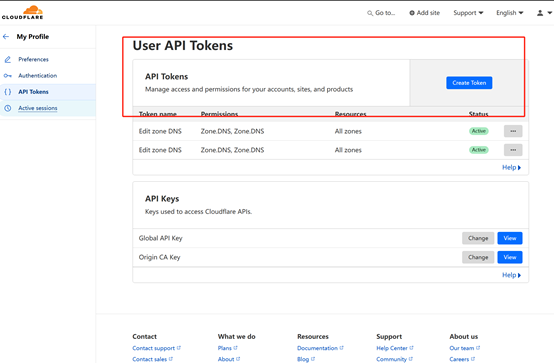The width and height of the screenshot is (554, 363).
Task: Change the Origin CA Key
Action: coord(478,257)
